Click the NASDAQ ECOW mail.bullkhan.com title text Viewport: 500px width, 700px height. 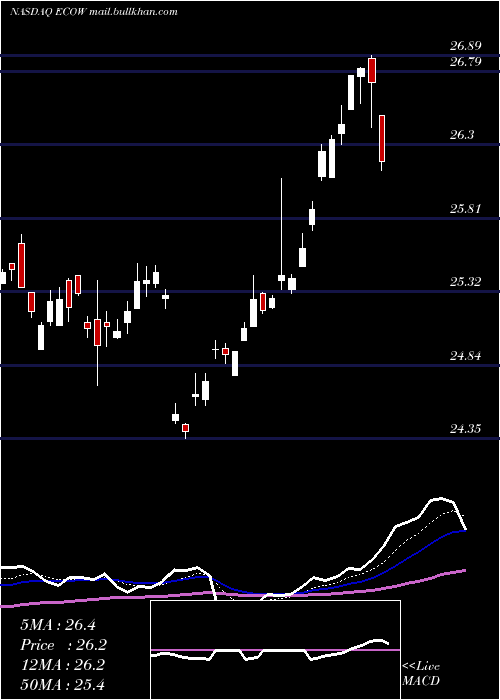(94, 12)
